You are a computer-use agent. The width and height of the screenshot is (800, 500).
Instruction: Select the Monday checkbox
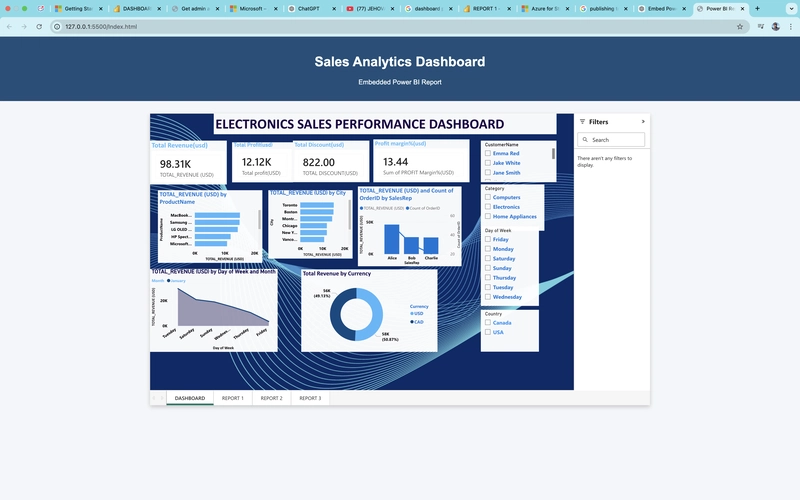[488, 248]
